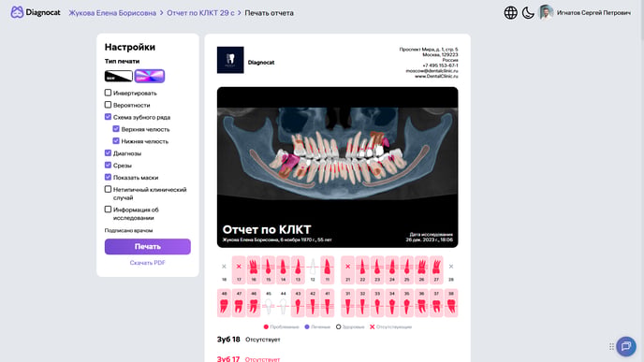Uncheck Схема зубного ряда
Image resolution: width=644 pixels, height=362 pixels.
(x=108, y=117)
